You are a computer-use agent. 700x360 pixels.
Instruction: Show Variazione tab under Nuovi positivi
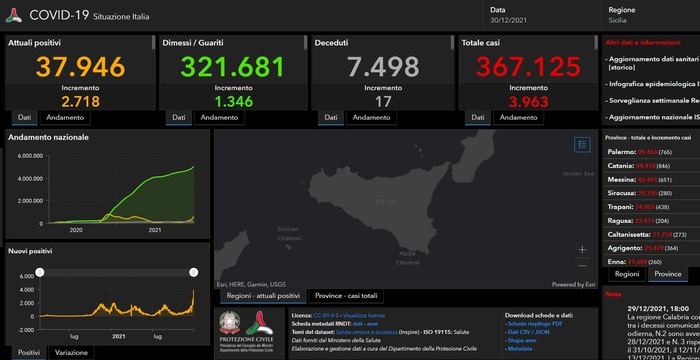pos(71,352)
